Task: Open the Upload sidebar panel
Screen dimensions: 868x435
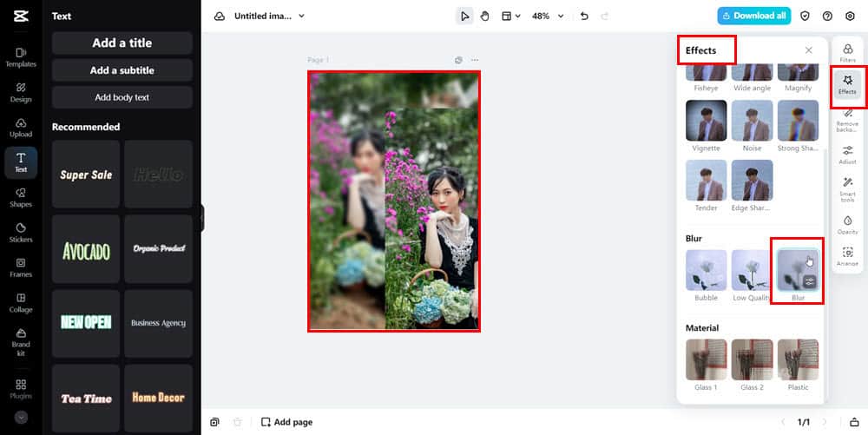Action: coord(21,128)
